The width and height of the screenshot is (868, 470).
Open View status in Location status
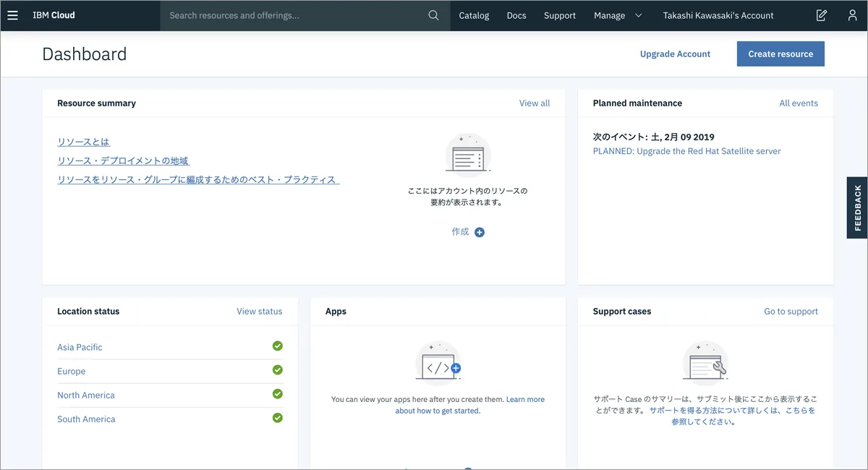[260, 312]
